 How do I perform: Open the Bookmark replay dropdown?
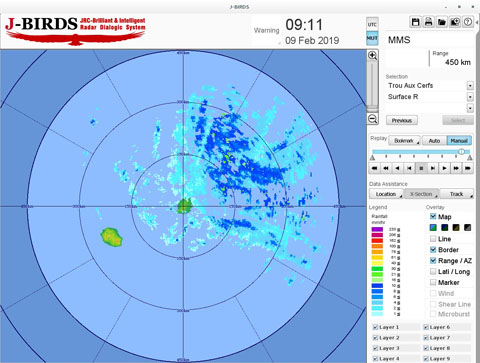(404, 141)
